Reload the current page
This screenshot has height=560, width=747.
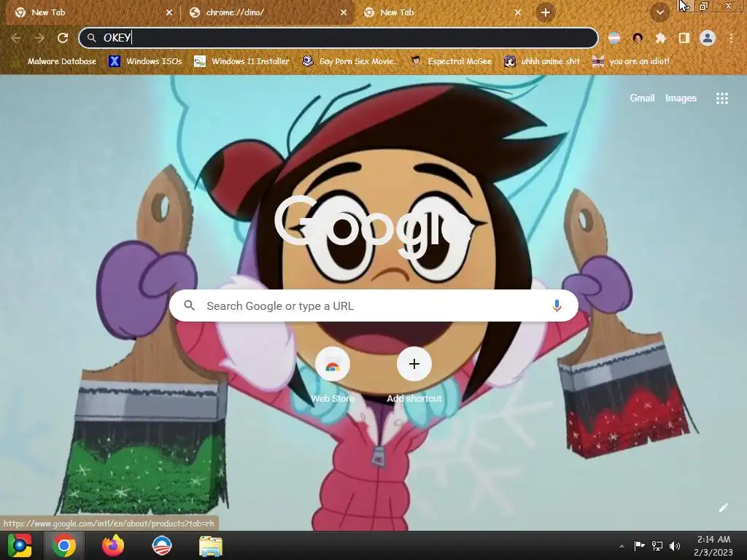click(x=63, y=38)
